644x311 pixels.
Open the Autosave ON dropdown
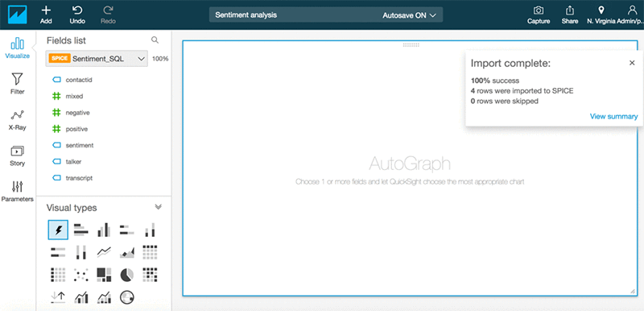tap(409, 15)
